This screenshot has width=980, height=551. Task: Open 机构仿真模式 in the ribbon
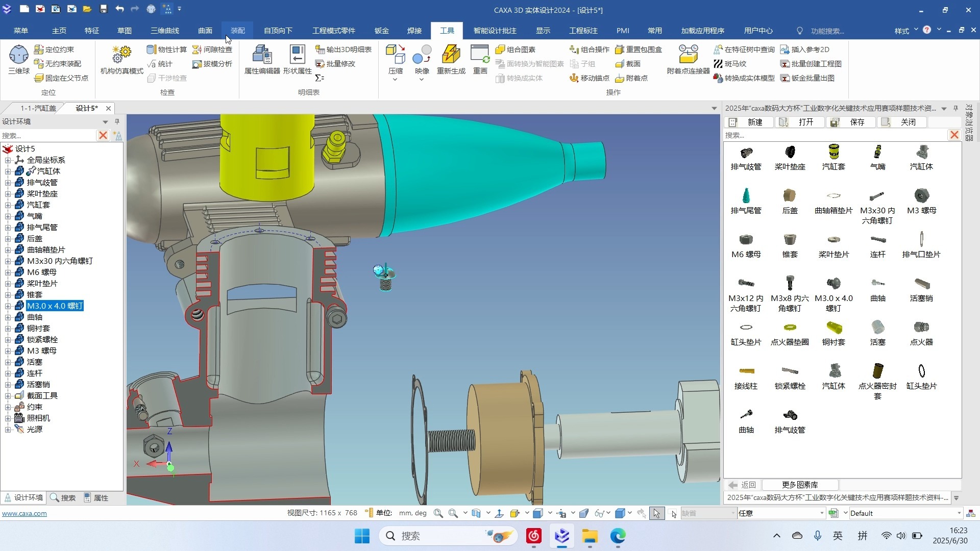pyautogui.click(x=121, y=60)
